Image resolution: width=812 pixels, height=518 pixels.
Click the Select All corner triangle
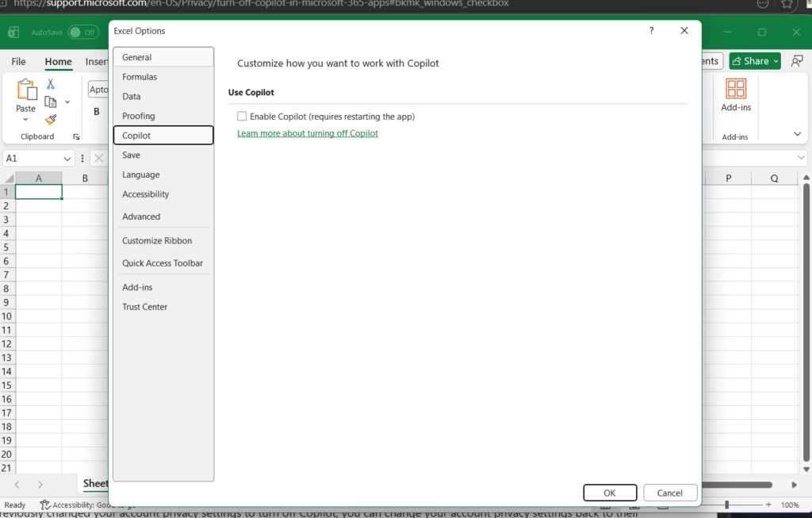click(8, 178)
